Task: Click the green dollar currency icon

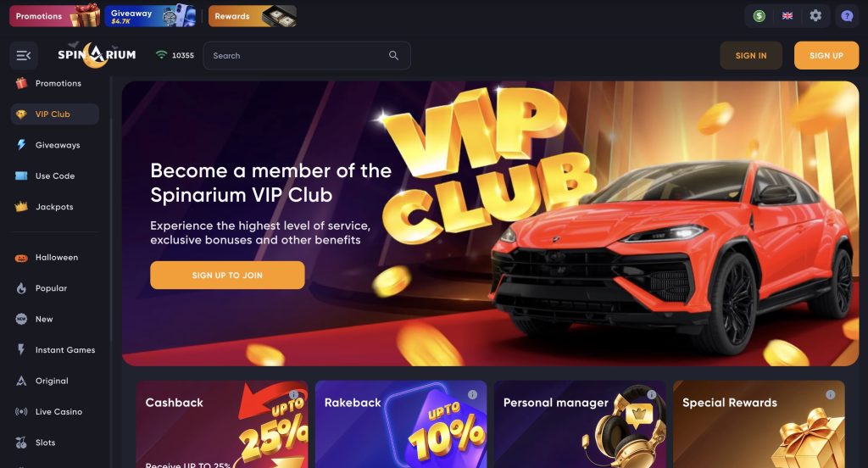Action: (x=759, y=16)
